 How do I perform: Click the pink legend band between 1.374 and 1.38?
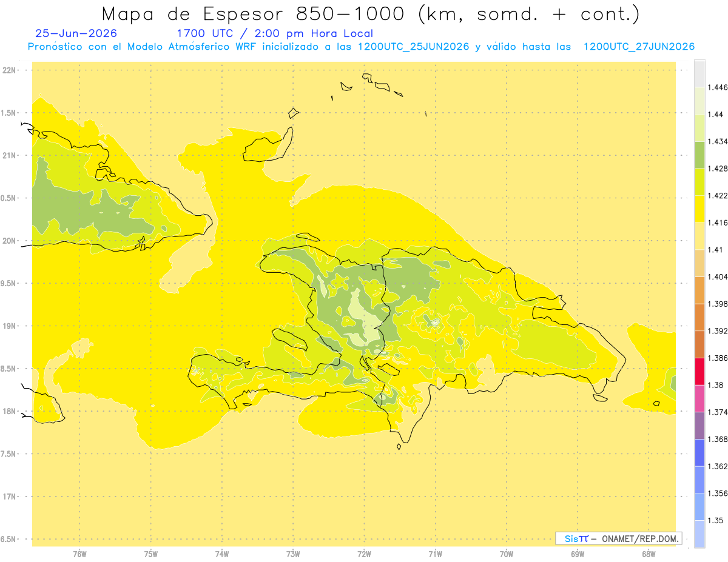699,398
